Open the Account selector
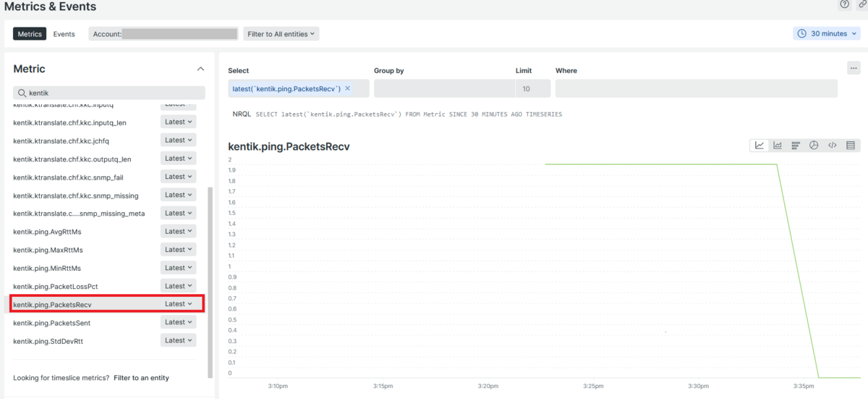Viewport: 868px width, 399px height. (163, 34)
